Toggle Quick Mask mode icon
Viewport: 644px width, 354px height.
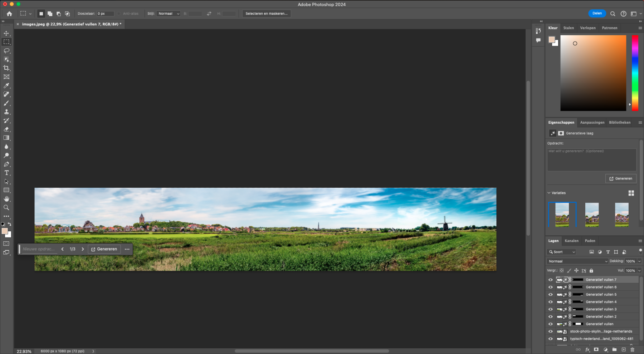[6, 244]
